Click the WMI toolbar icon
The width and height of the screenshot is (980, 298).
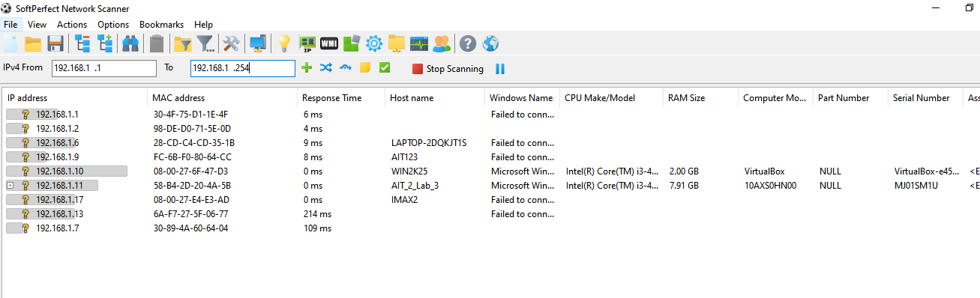click(329, 43)
